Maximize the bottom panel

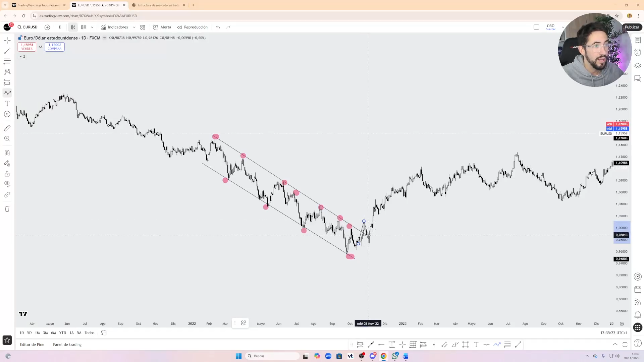point(625,345)
